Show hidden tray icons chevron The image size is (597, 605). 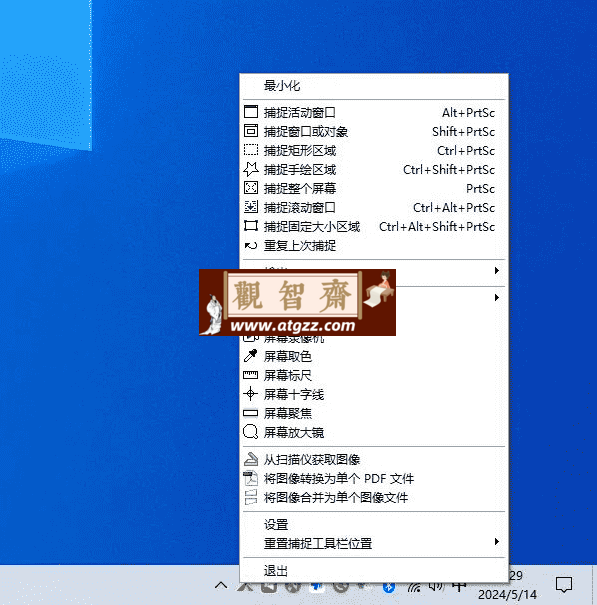[x=221, y=585]
